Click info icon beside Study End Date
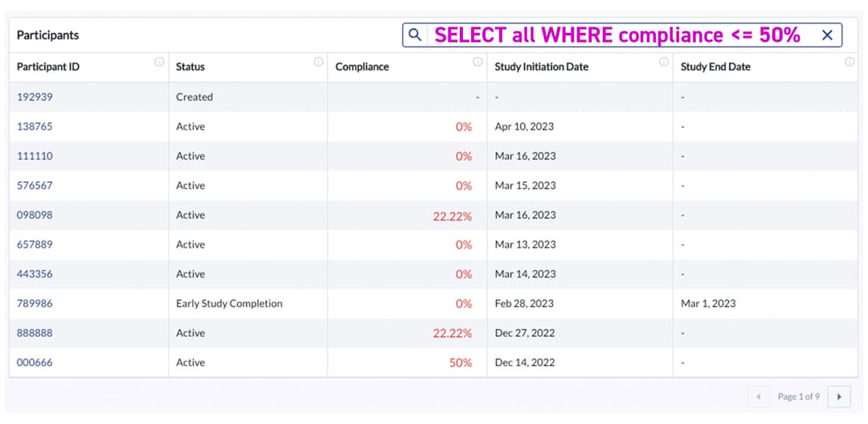This screenshot has width=868, height=424. [x=850, y=62]
